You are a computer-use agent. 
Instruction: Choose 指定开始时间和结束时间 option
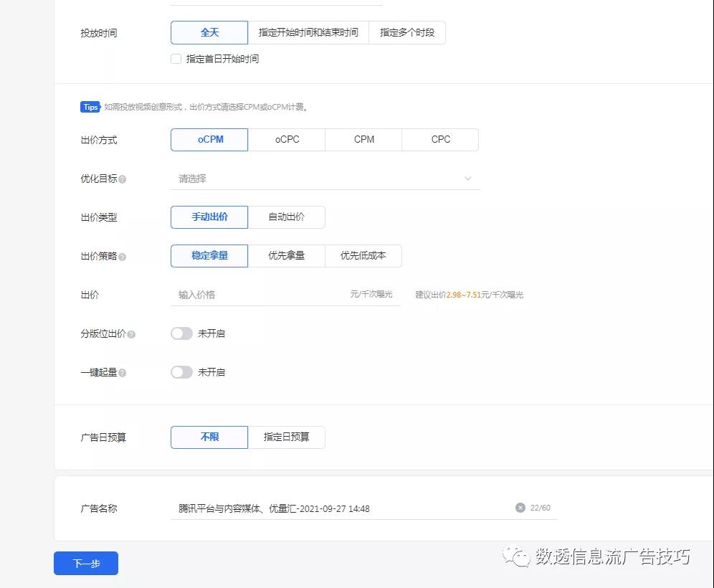308,32
